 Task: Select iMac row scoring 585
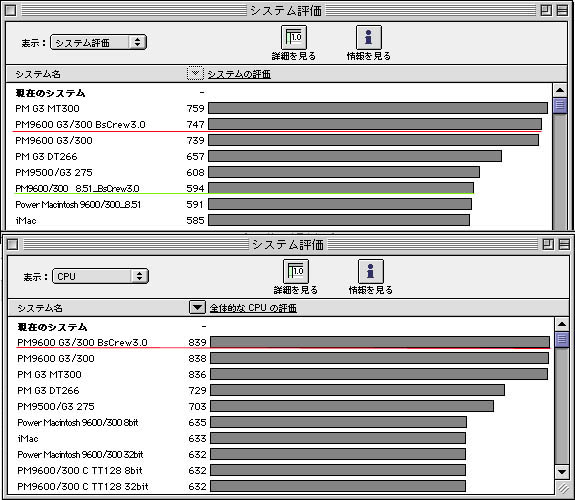point(279,220)
